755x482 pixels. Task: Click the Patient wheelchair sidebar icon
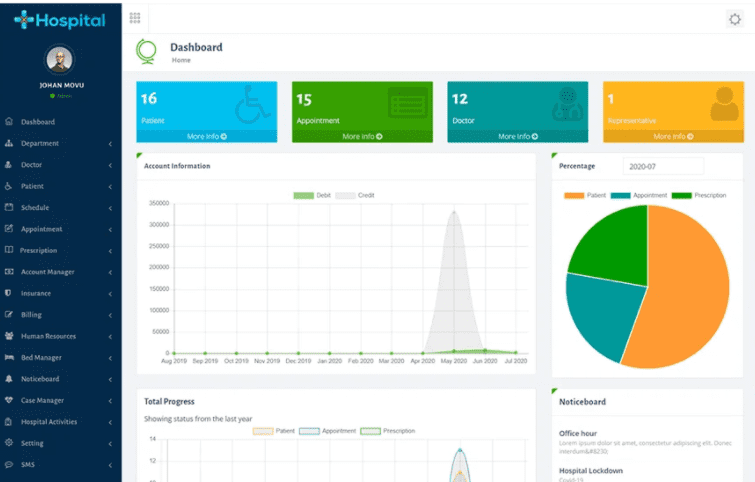[x=9, y=186]
